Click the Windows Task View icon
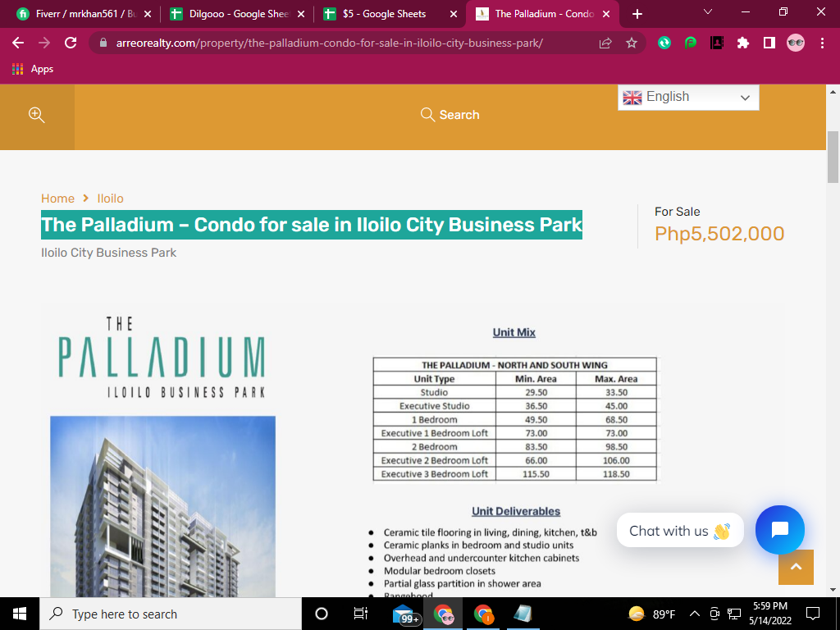This screenshot has height=630, width=840. click(361, 614)
